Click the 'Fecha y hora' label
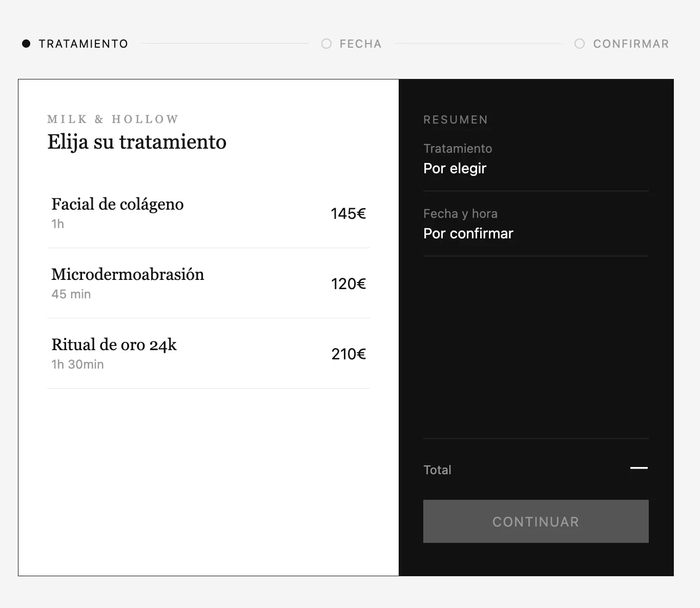 (x=460, y=214)
